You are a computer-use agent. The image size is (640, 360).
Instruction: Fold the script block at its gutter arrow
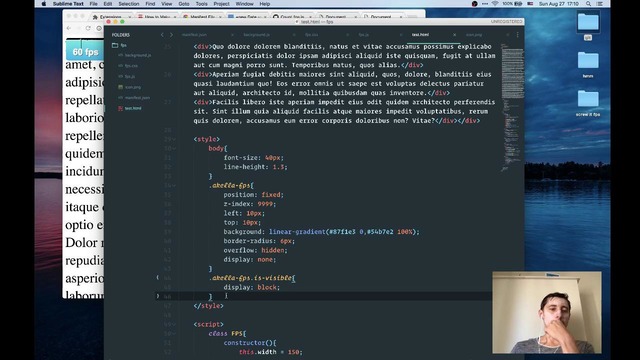pos(175,324)
